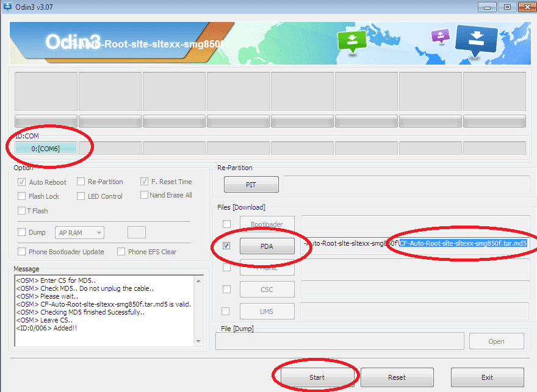Uncheck the checkbox beside the PDA button
This screenshot has width=537, height=392.
226,246
